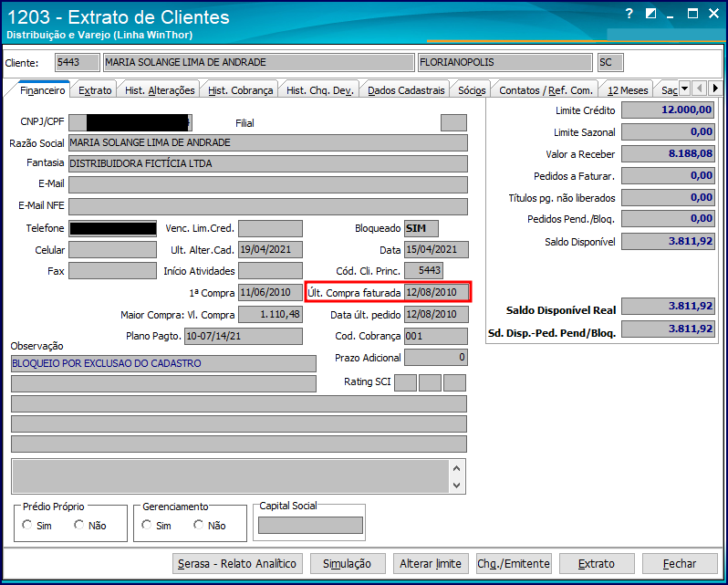
Task: Click the Venc. Lim.Cred. field
Action: [270, 228]
